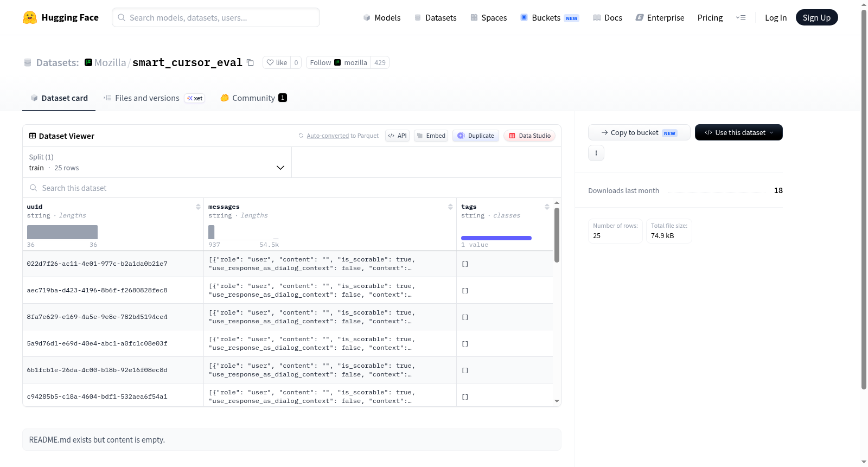
Task: Click the smart_cursor_eval dataset name
Action: (x=187, y=62)
